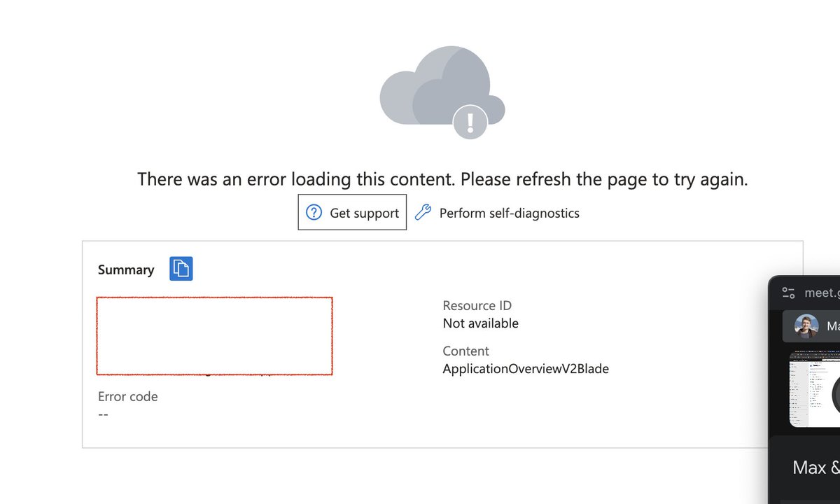Click the Content label
This screenshot has width=840, height=504.
466,351
